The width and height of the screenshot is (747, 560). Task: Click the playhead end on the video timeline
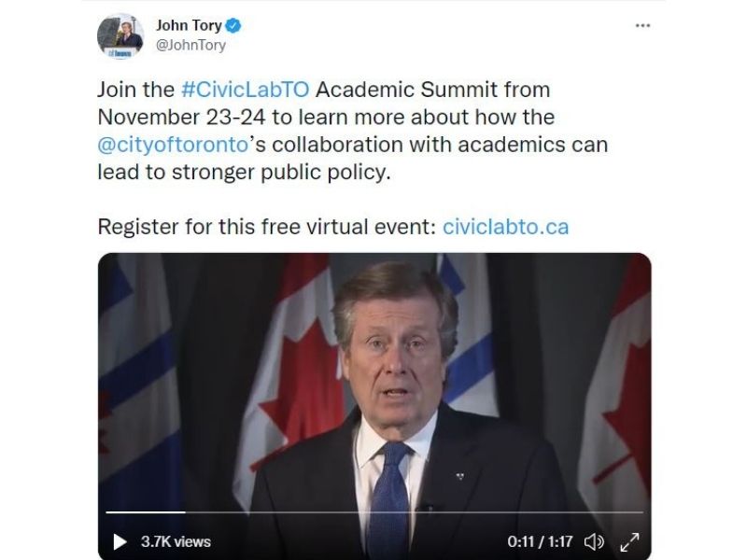(185, 512)
